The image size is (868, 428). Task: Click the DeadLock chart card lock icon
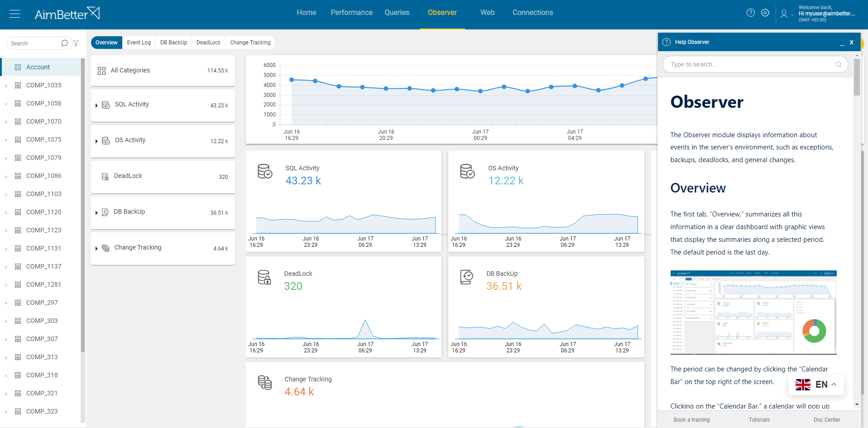pyautogui.click(x=264, y=277)
